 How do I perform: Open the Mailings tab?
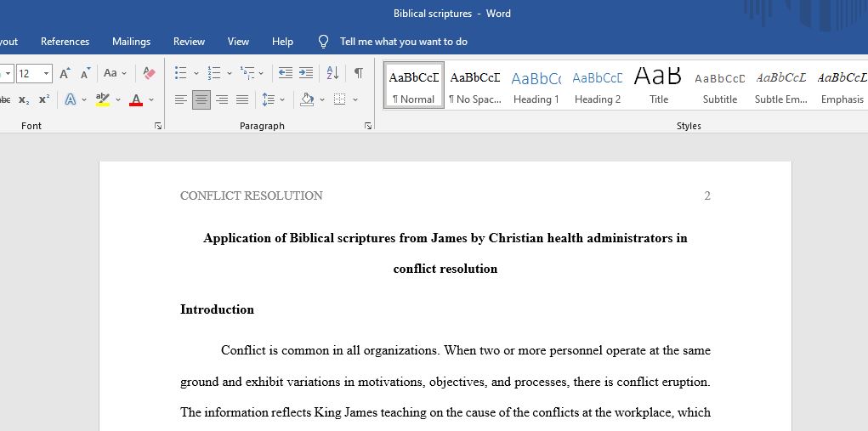[131, 42]
